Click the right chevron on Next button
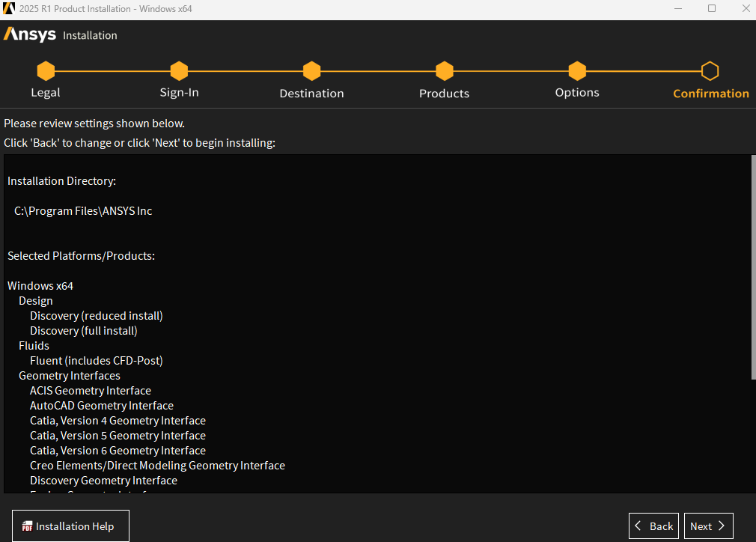 click(722, 526)
